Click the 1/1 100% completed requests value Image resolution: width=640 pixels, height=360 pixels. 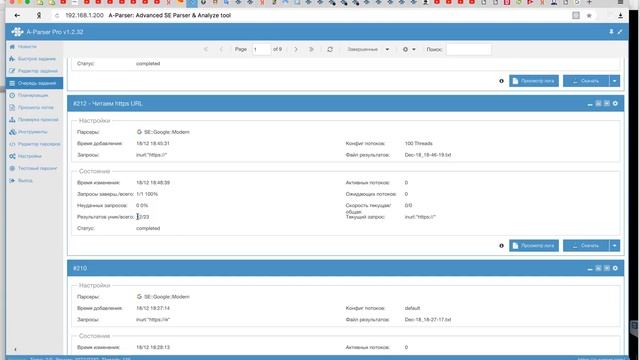tap(147, 194)
